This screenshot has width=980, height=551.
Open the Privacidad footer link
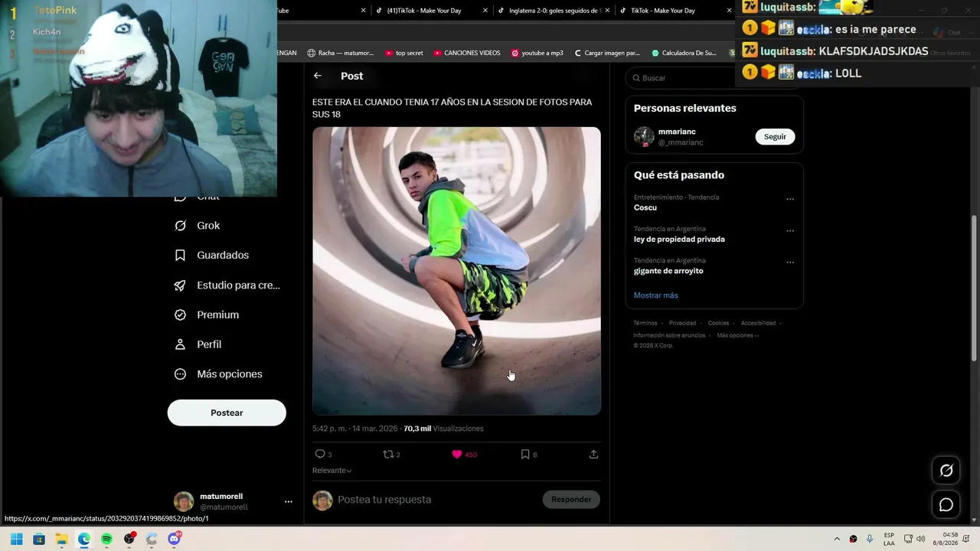pos(682,323)
